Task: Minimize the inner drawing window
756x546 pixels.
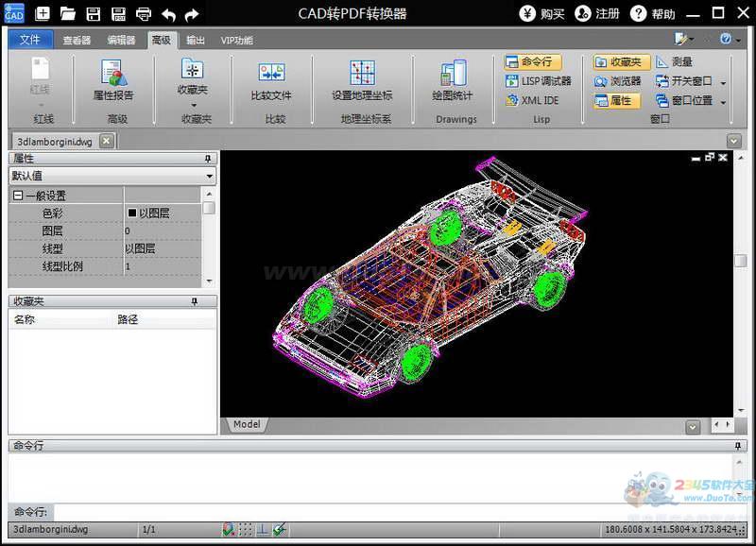Action: tap(696, 158)
